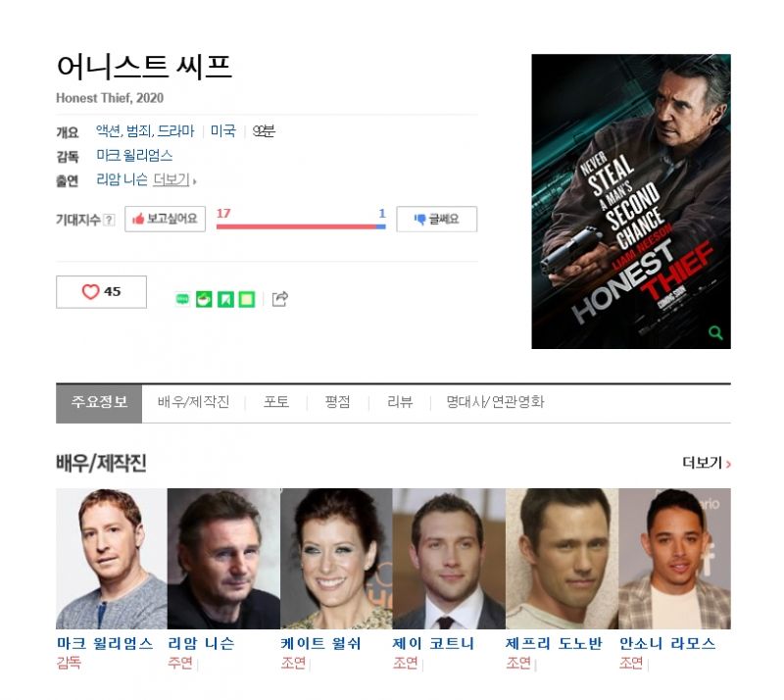
Task: Open the 명대사/연관영화 tab
Action: click(x=495, y=402)
